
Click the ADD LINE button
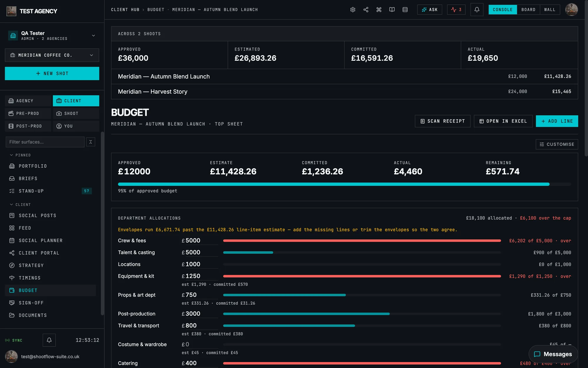click(x=557, y=121)
